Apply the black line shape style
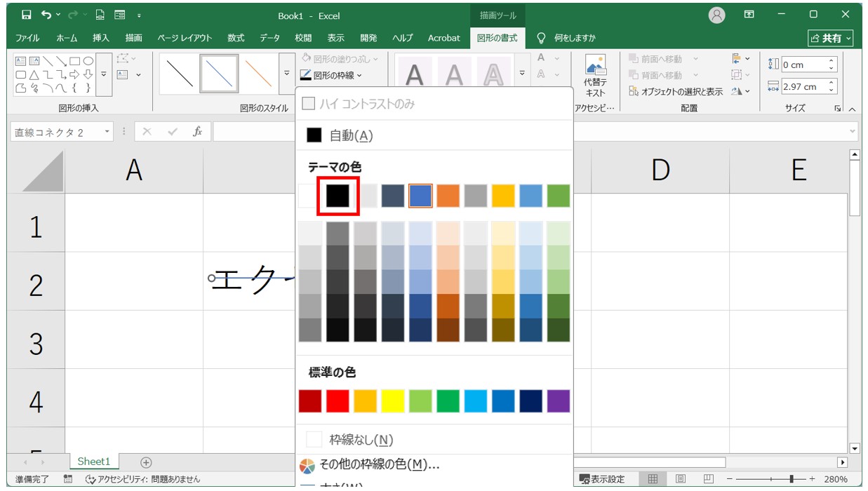This screenshot has height=491, width=868. click(x=180, y=74)
